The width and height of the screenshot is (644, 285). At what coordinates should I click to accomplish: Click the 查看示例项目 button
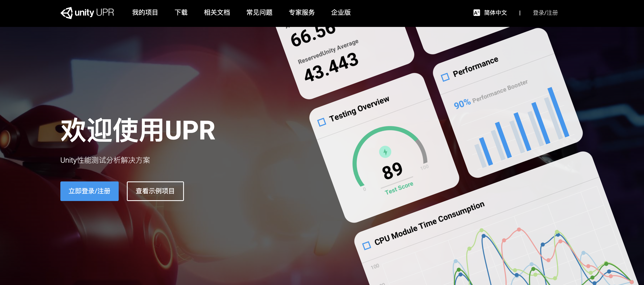155,191
